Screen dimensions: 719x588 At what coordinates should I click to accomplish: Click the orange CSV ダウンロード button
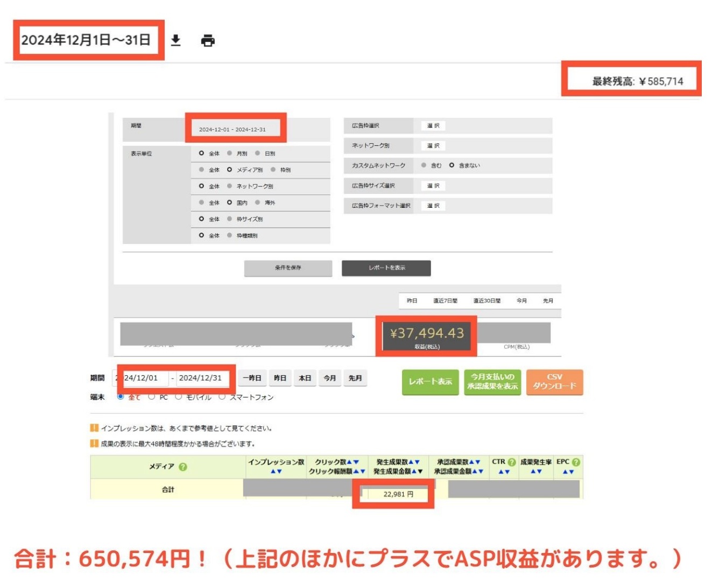(554, 382)
